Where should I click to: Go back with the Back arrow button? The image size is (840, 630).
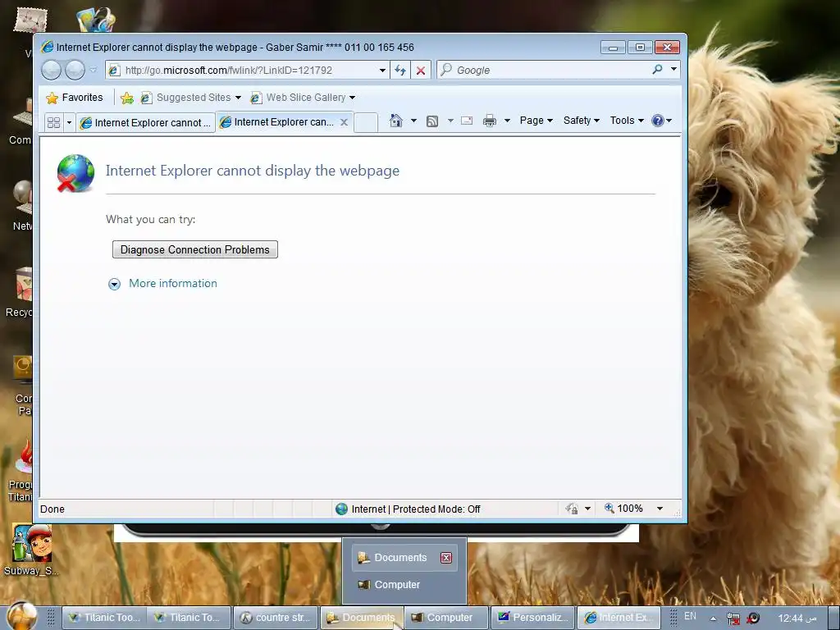coord(52,71)
